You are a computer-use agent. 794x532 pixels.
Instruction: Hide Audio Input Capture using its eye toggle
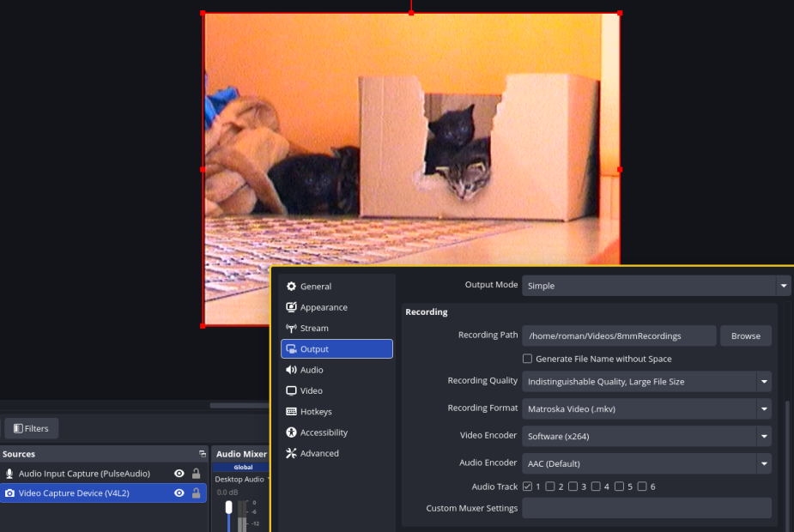click(179, 473)
